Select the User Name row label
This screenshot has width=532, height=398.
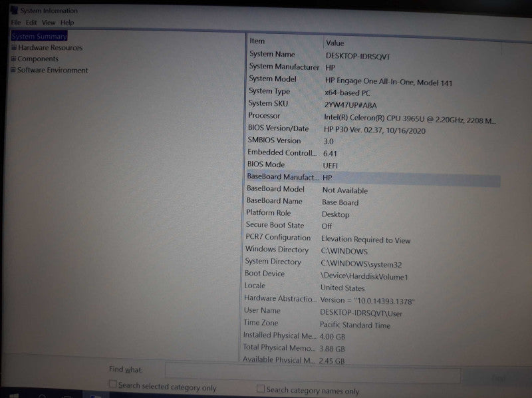point(262,310)
